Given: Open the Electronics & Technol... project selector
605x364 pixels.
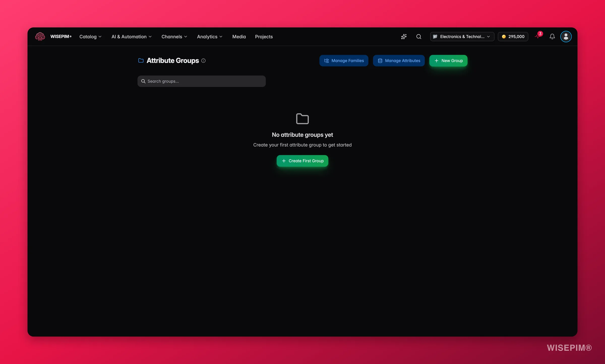Looking at the screenshot, I should [462, 37].
